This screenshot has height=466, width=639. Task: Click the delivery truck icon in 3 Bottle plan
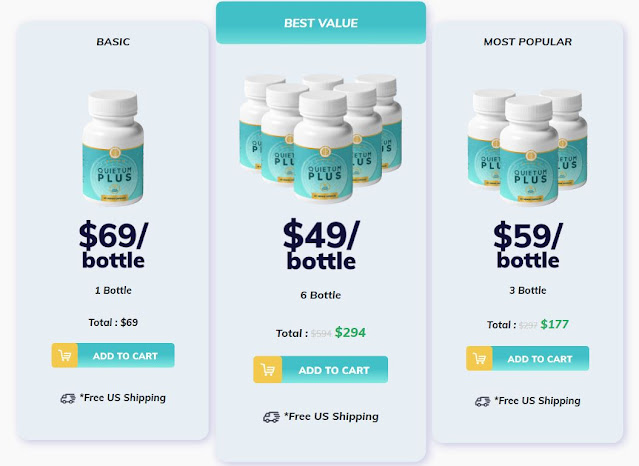483,402
